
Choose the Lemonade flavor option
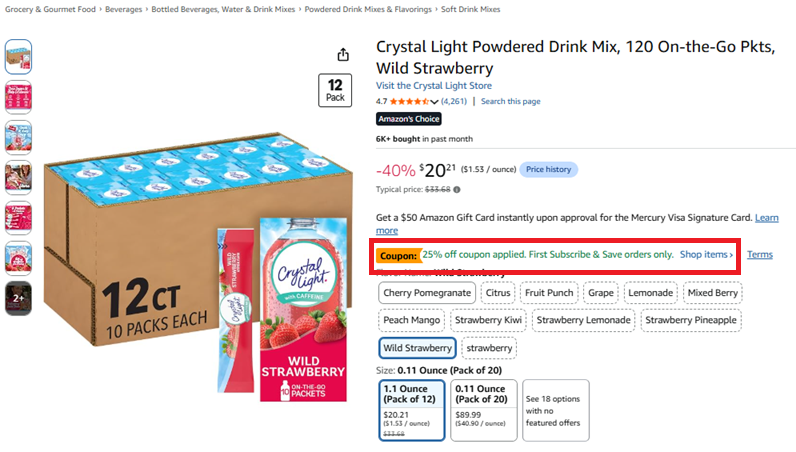(x=650, y=293)
